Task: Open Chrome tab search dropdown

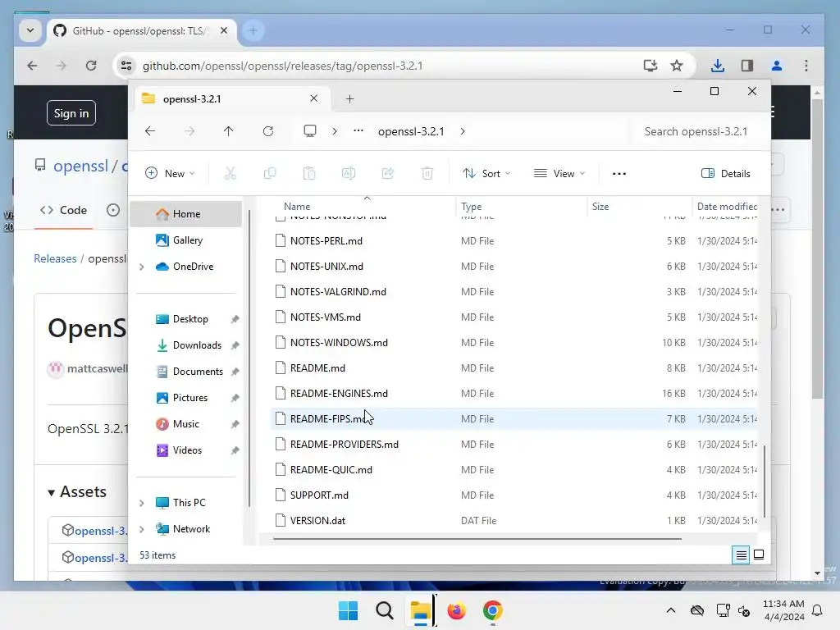Action: pos(30,30)
